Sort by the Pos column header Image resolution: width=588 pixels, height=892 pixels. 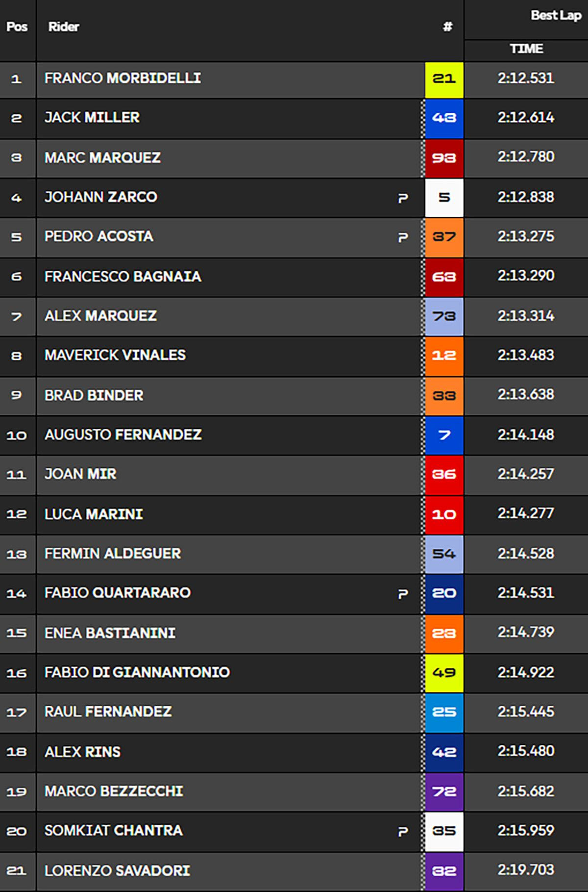tap(17, 27)
